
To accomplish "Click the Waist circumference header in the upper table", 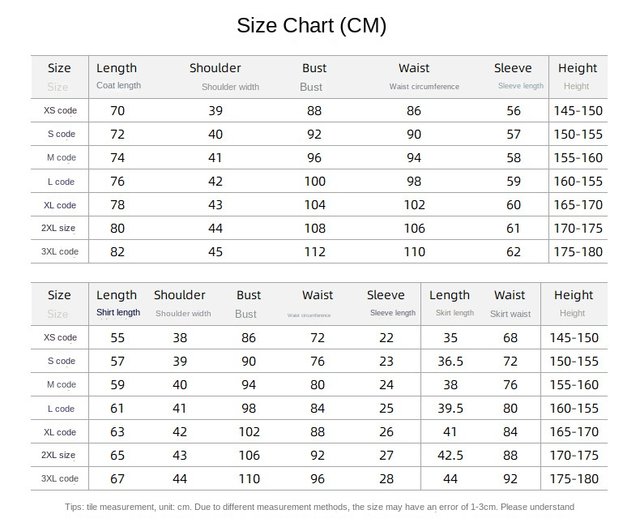I will (424, 87).
